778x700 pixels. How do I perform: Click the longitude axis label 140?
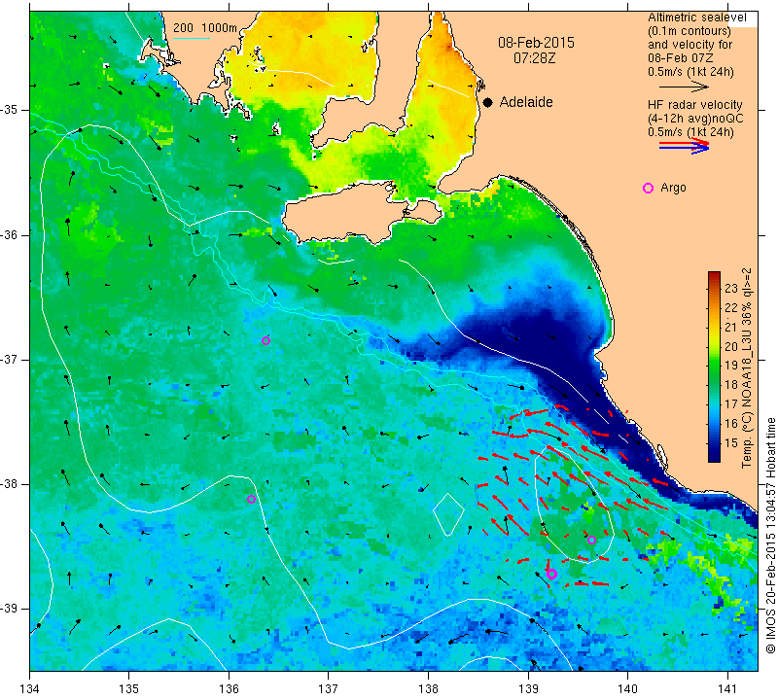pyautogui.click(x=627, y=689)
